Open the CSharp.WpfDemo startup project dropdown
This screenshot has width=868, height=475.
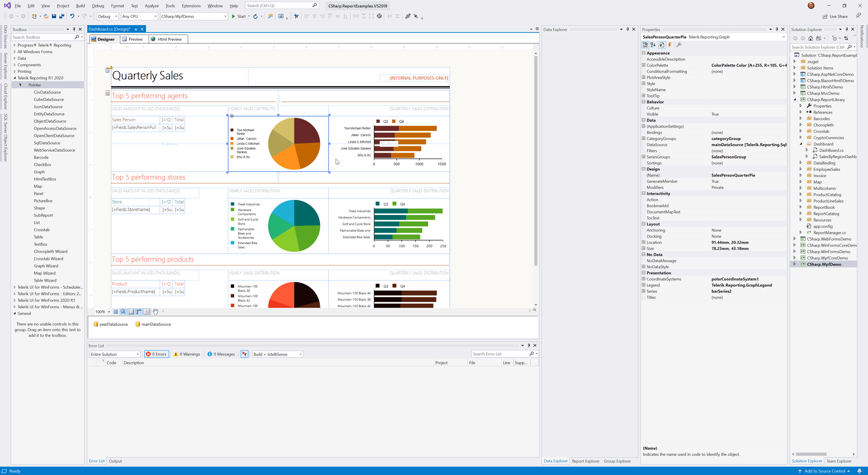tap(194, 16)
